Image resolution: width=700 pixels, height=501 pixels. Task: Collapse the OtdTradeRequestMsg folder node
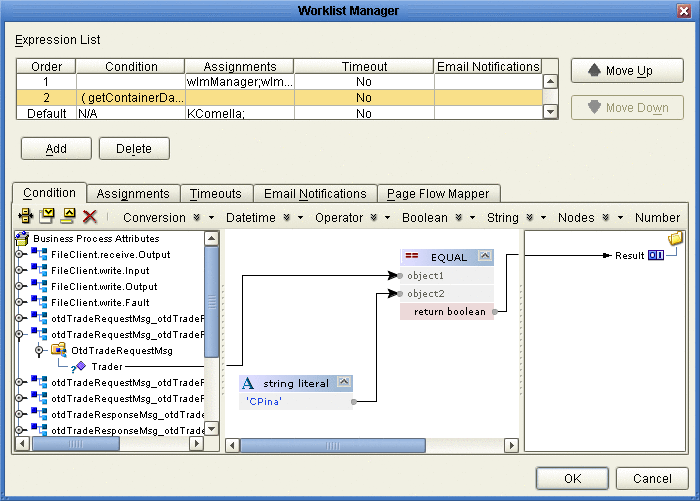(x=39, y=351)
